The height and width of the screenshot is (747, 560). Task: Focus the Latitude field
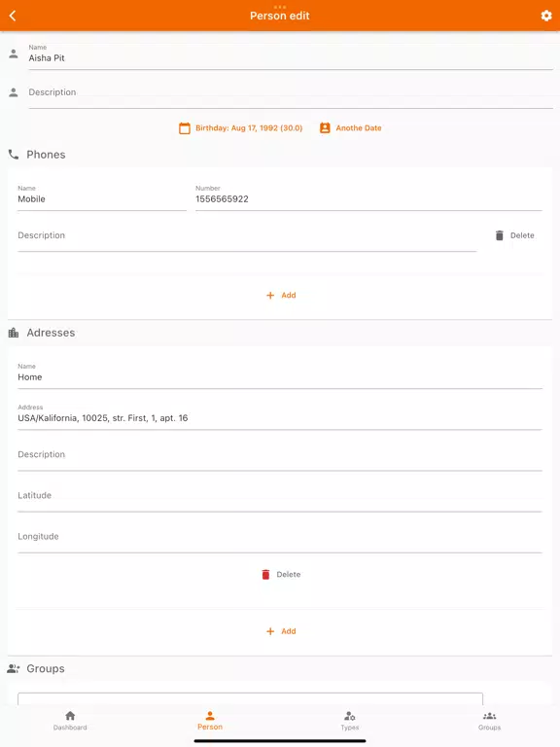click(x=280, y=497)
